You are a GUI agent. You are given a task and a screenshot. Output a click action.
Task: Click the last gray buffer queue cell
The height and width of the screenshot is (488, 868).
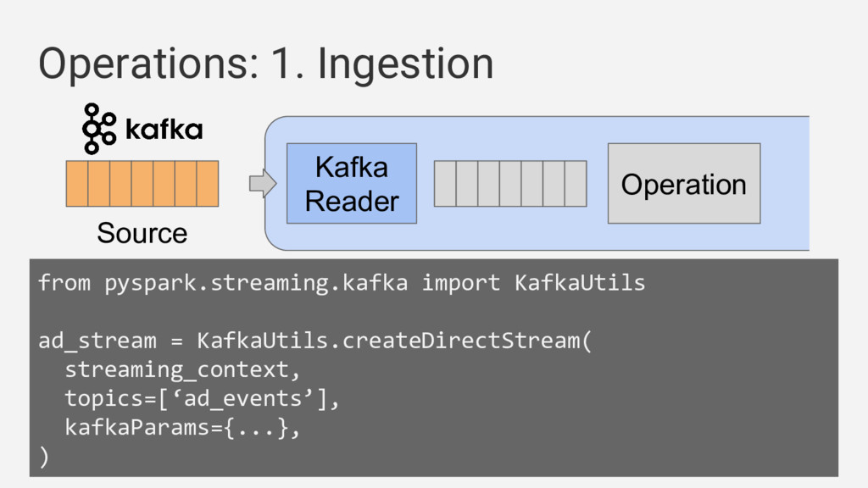[576, 184]
